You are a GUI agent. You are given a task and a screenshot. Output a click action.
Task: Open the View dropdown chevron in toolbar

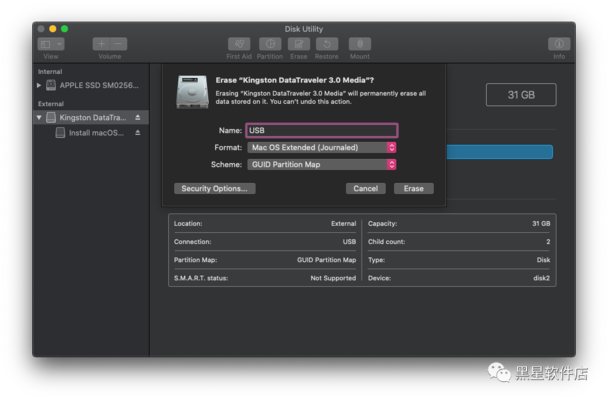point(59,44)
